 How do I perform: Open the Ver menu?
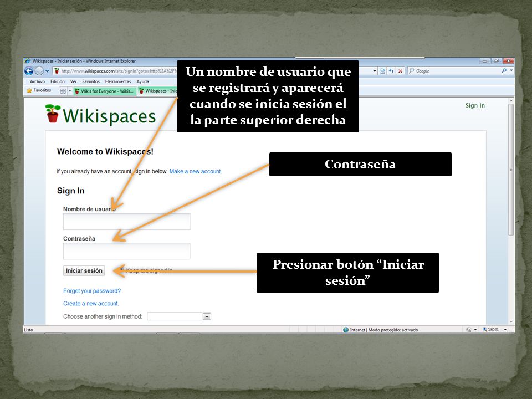tap(73, 81)
